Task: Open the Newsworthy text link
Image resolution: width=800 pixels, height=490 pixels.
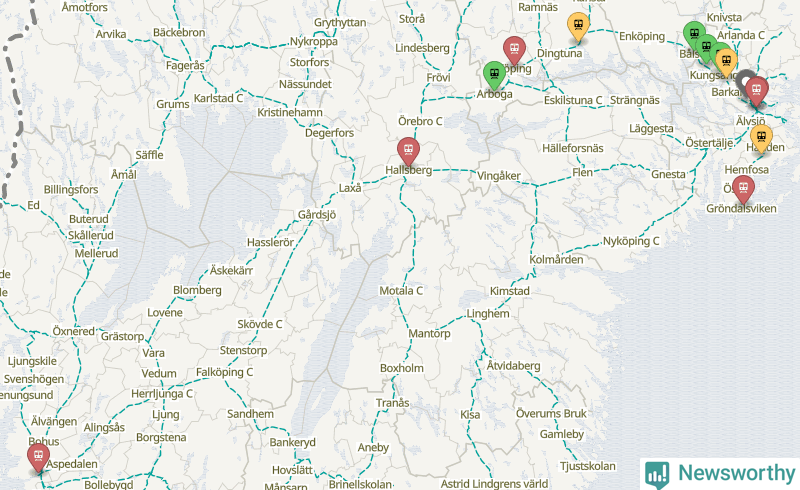Action: 737,473
